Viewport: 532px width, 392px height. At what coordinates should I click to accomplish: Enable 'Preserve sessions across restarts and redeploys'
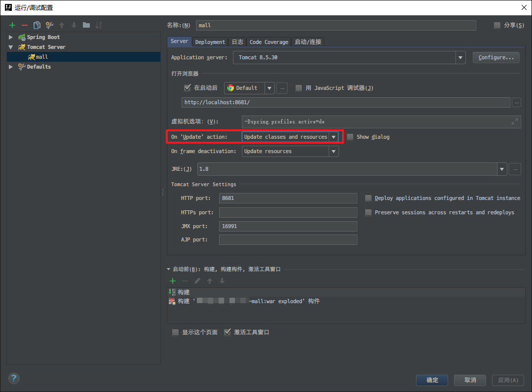coord(368,212)
